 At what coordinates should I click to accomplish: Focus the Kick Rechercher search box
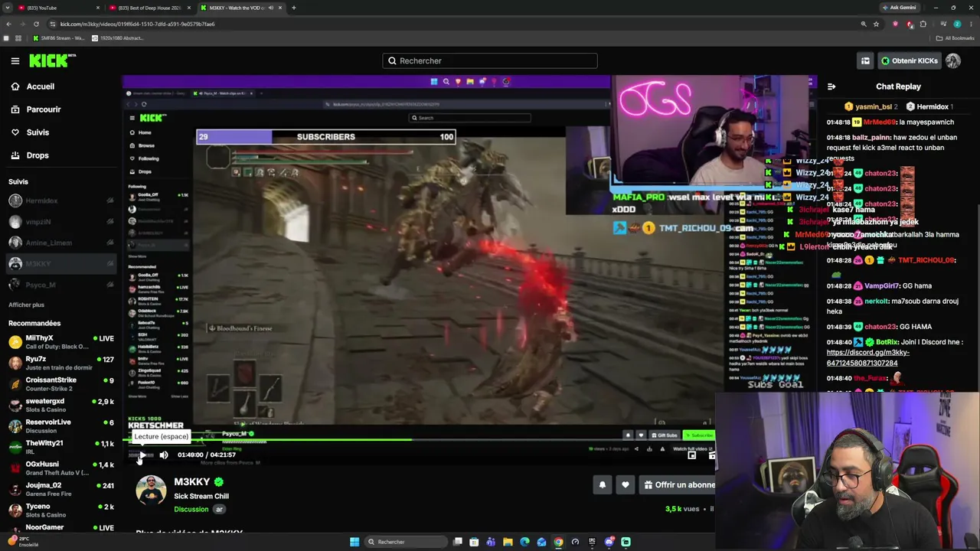click(x=490, y=60)
